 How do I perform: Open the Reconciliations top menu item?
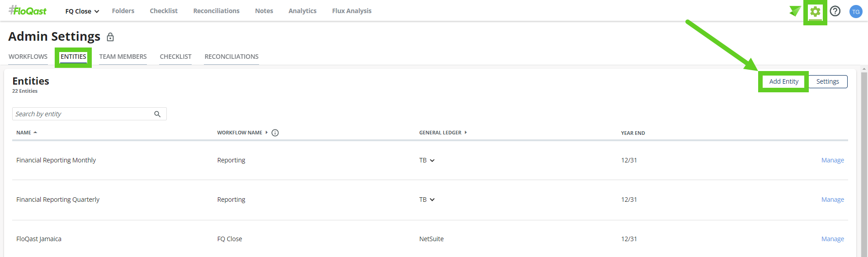tap(216, 11)
